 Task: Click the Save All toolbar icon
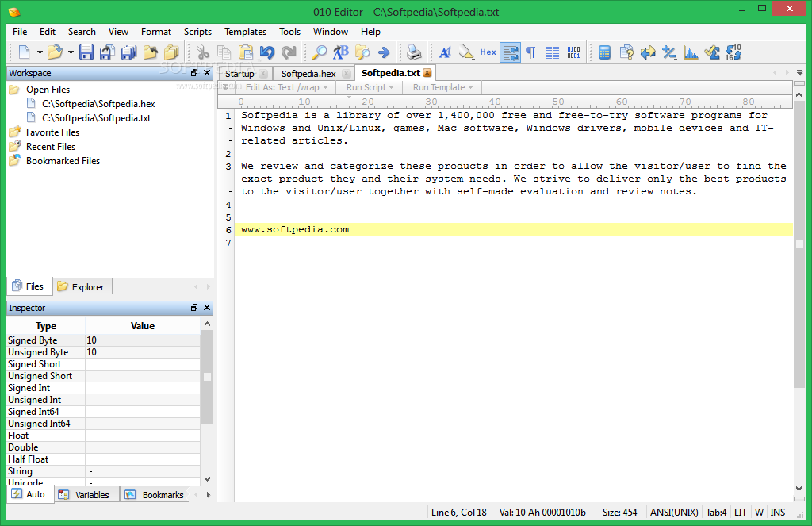point(129,52)
